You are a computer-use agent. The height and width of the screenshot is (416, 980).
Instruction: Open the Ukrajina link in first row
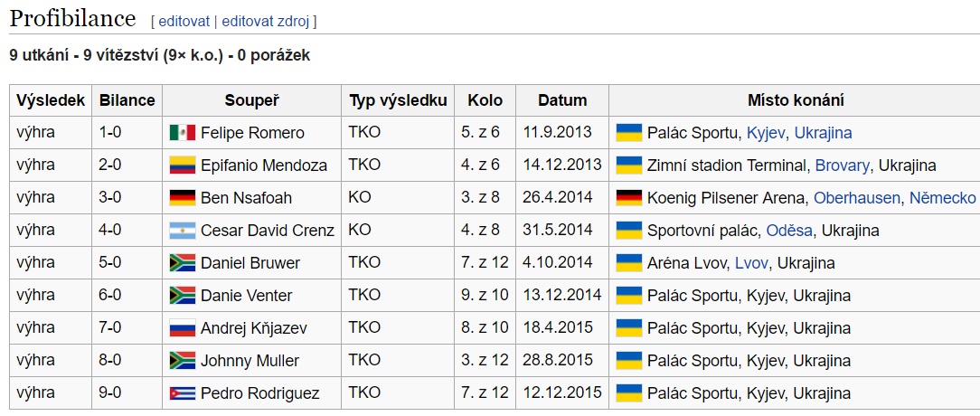(823, 133)
